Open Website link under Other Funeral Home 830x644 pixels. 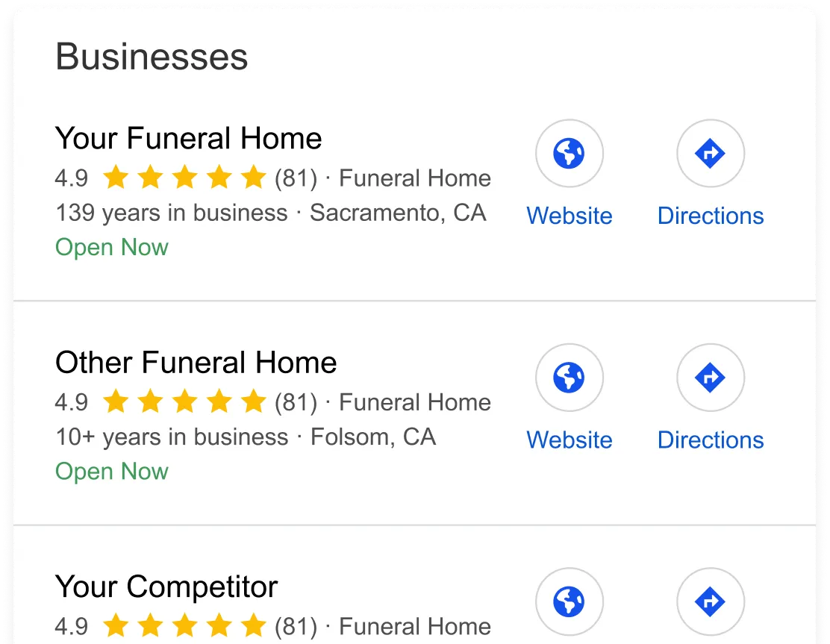[570, 440]
